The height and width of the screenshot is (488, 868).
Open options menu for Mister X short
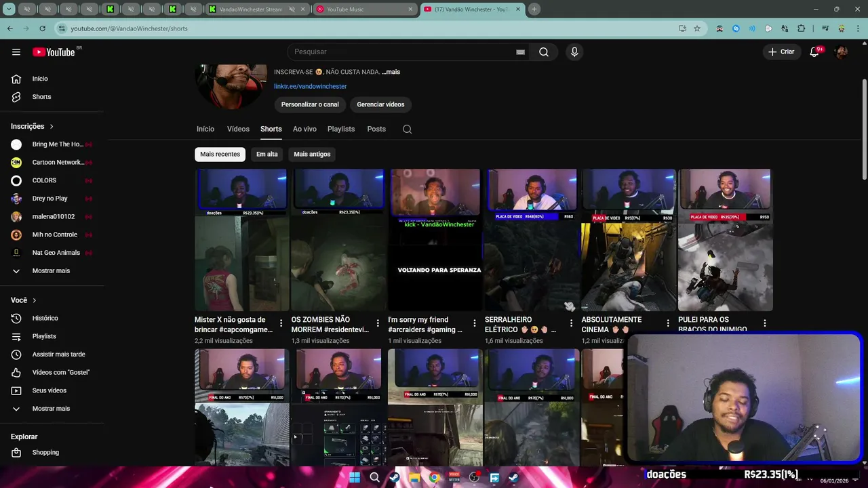[x=281, y=323]
